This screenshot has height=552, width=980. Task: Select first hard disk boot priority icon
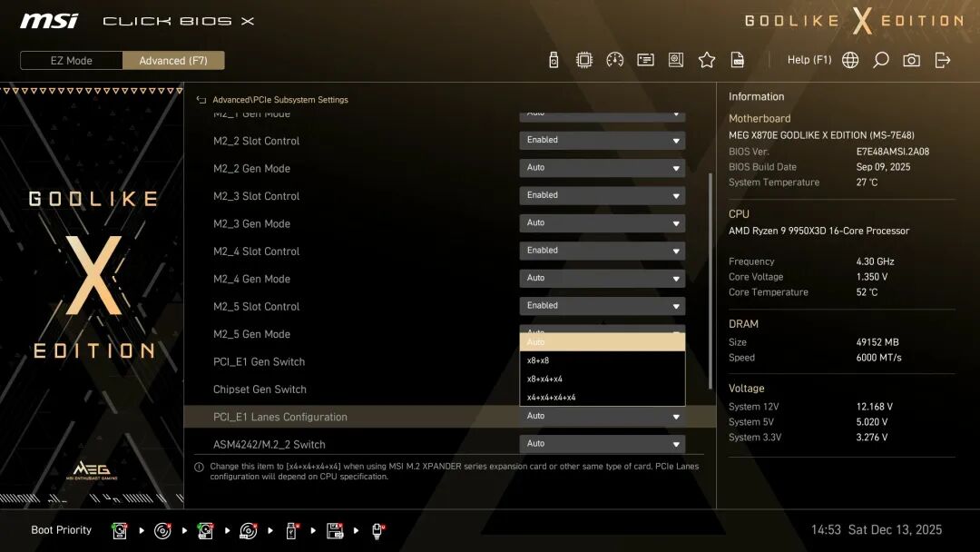[x=120, y=531]
